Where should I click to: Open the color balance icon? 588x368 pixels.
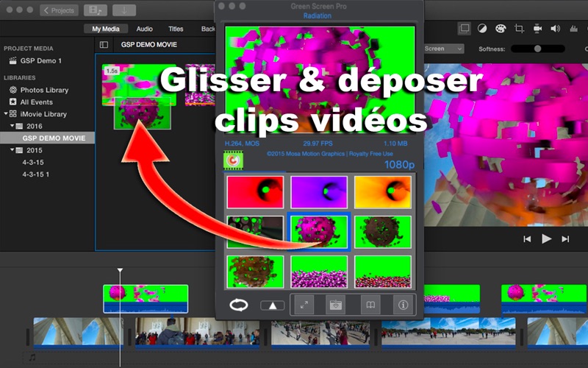pos(482,29)
